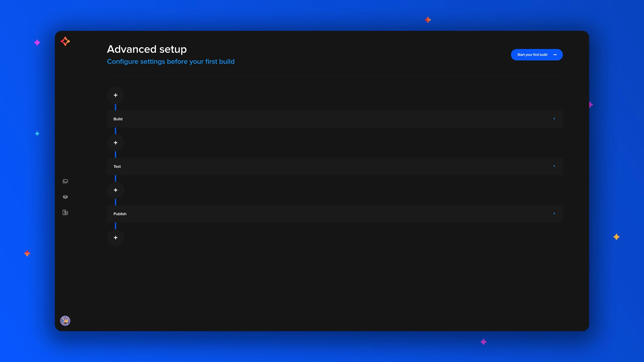
Task: Click the plus icon below the Publish step
Action: (115, 238)
